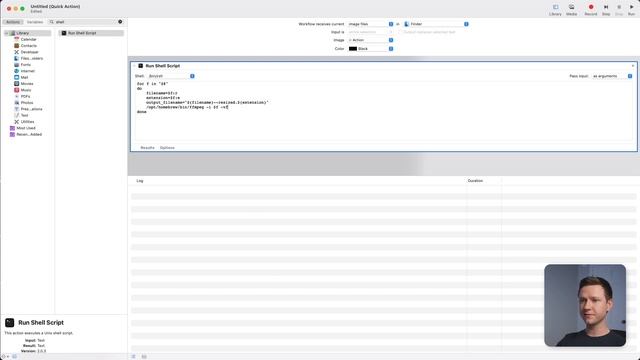
Task: Click the Untitled (Quick Action) window title
Action: click(x=55, y=7)
